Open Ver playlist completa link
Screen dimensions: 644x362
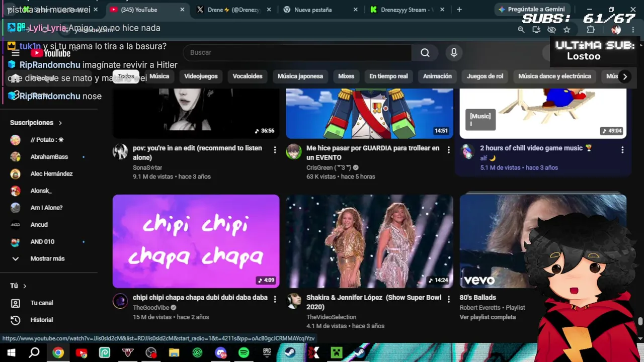coord(488,317)
